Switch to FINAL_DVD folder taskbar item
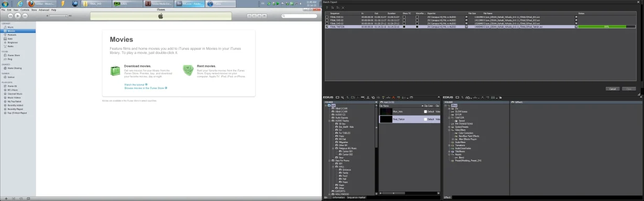Image resolution: width=644 pixels, height=201 pixels. click(x=96, y=4)
